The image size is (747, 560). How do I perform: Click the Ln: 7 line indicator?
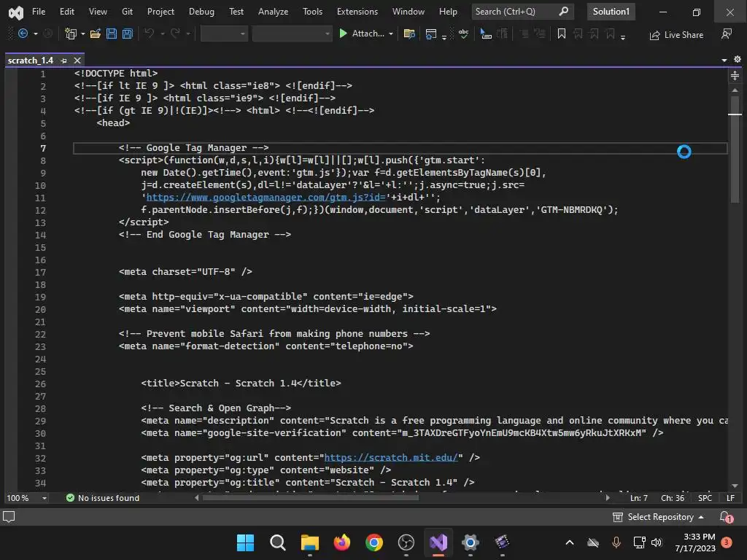pyautogui.click(x=638, y=497)
